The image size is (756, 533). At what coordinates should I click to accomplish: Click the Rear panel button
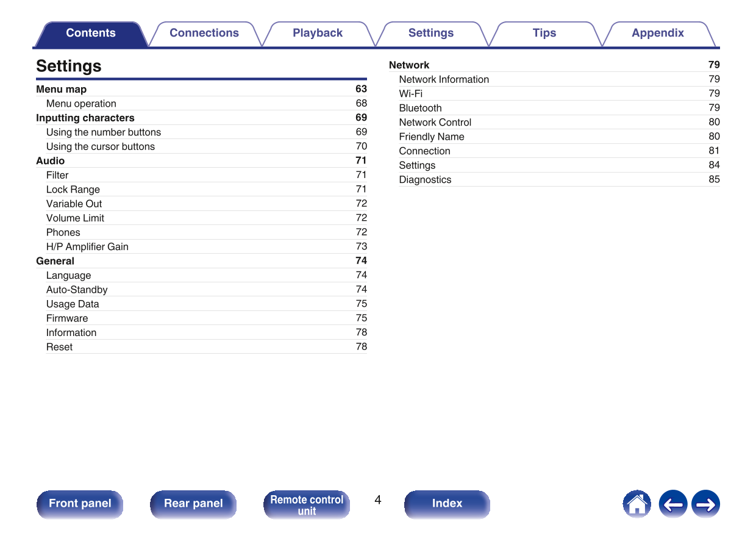point(193,504)
